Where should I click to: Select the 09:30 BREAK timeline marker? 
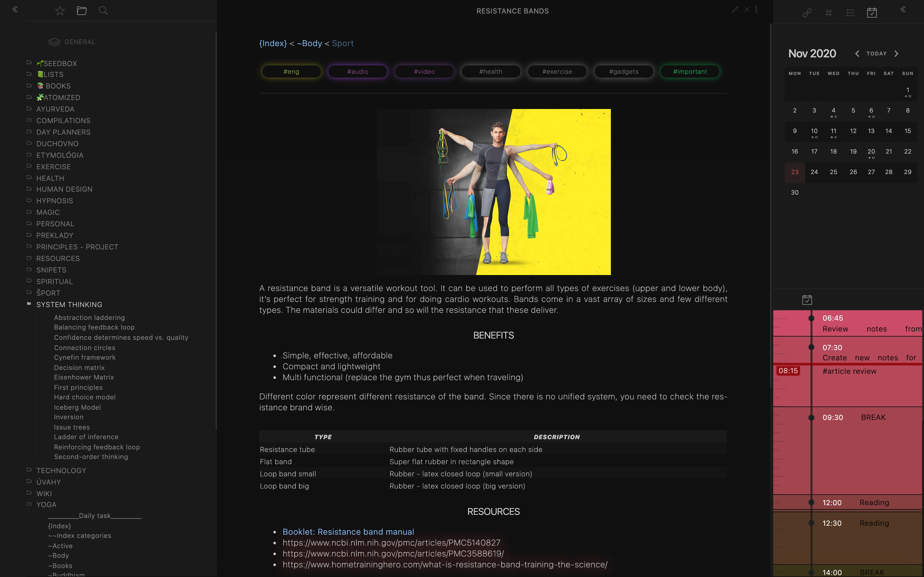pos(811,417)
